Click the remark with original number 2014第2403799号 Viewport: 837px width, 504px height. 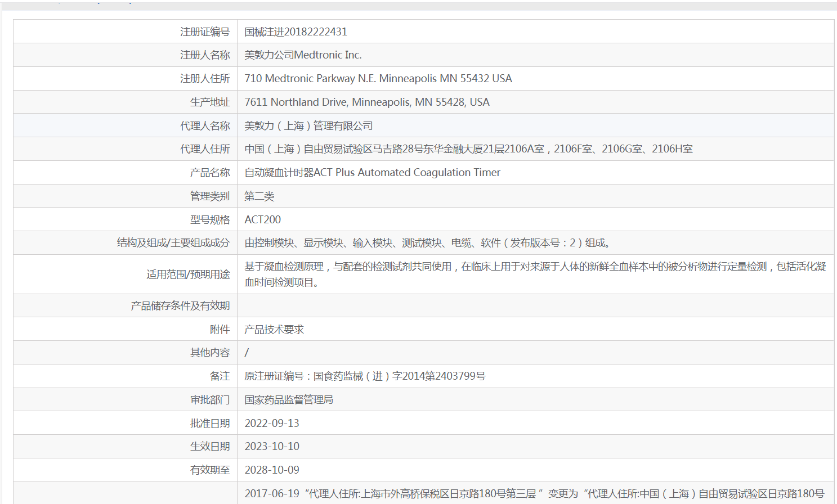click(x=365, y=376)
